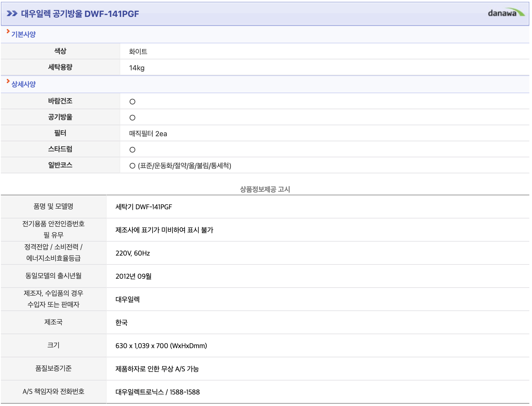
Task: Click the 색상 label cell
Action: click(x=60, y=51)
